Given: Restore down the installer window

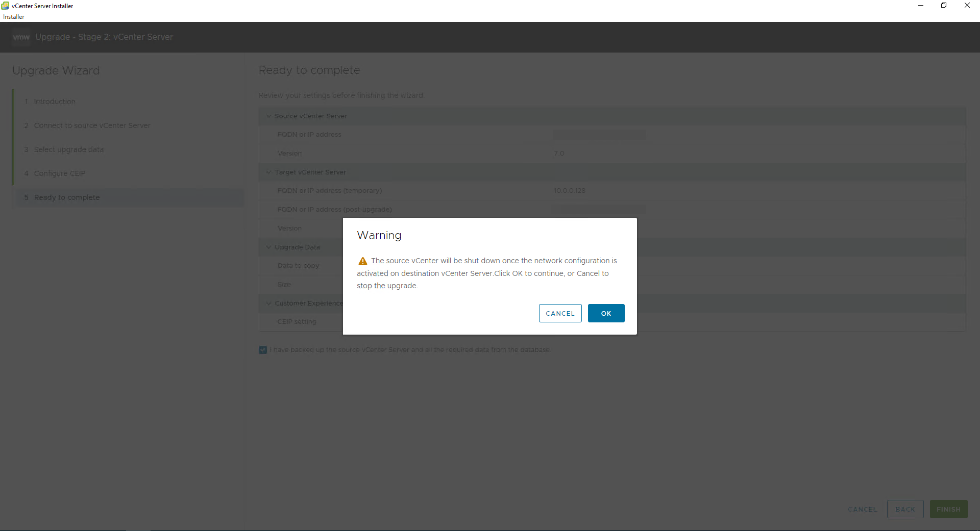Looking at the screenshot, I should (944, 6).
